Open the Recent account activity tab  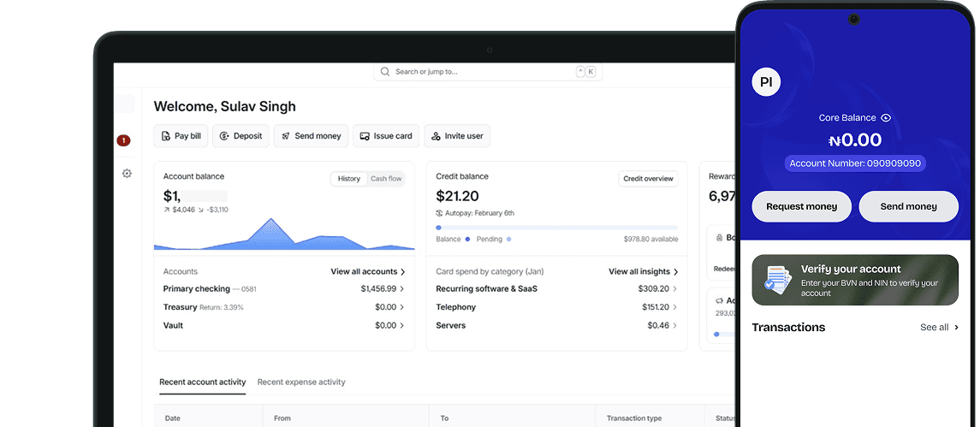202,383
